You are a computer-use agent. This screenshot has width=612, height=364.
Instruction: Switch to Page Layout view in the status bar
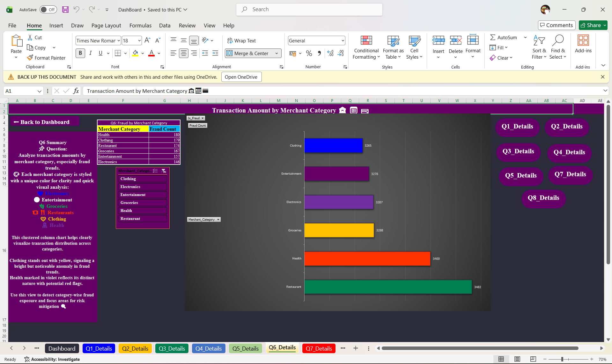(x=517, y=359)
